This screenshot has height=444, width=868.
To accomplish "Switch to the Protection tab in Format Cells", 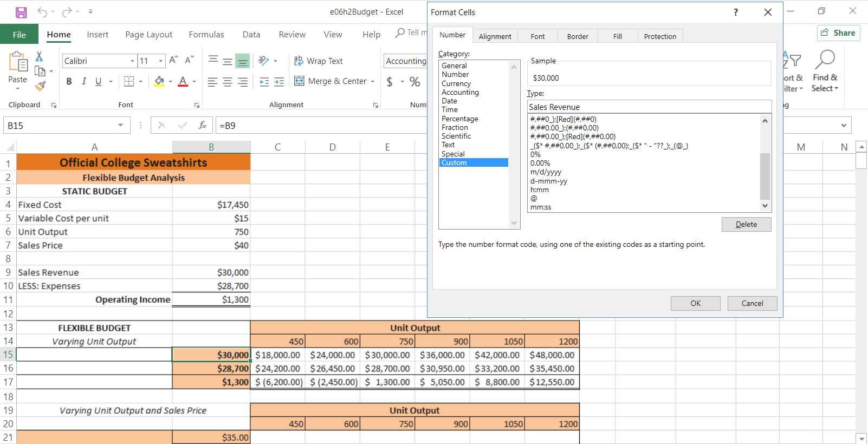I will (660, 36).
